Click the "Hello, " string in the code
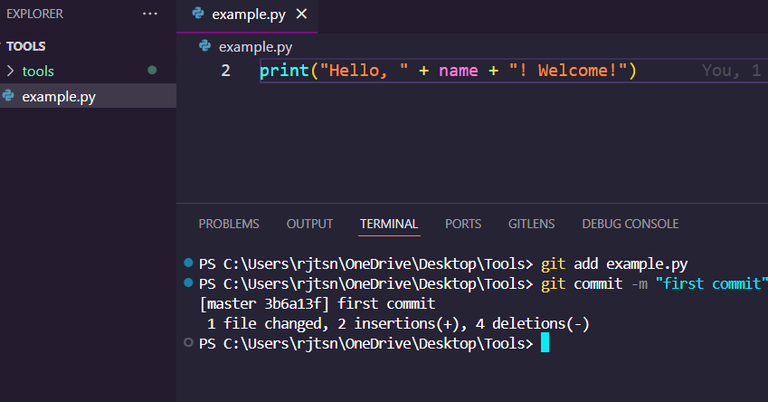This screenshot has height=402, width=768. click(363, 71)
